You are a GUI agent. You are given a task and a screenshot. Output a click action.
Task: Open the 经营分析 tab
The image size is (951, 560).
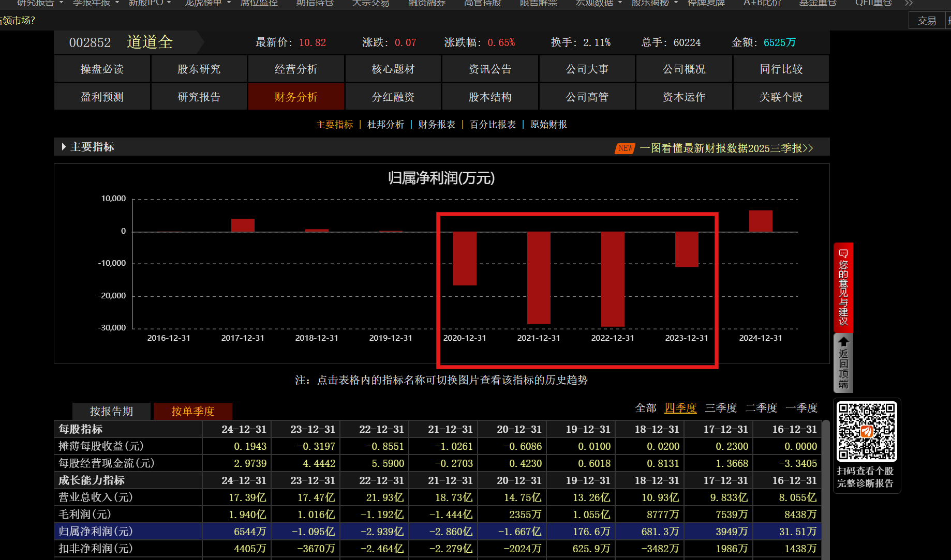296,69
